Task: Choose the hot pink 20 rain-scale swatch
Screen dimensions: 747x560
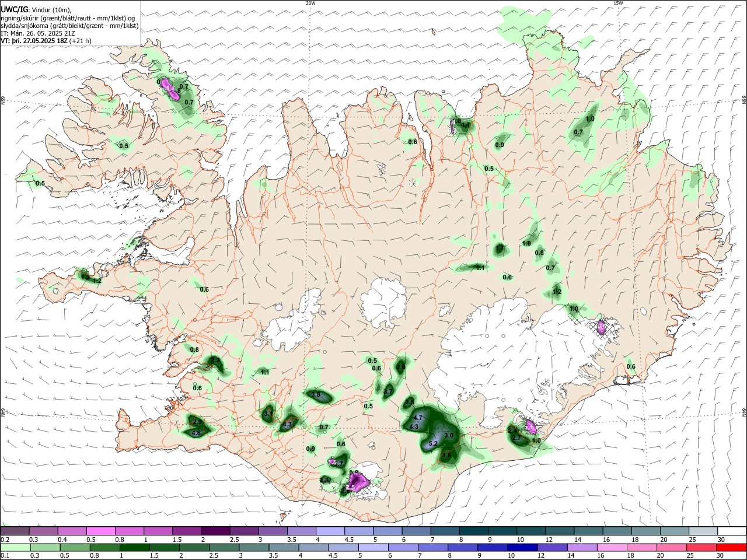Action: pos(671,547)
